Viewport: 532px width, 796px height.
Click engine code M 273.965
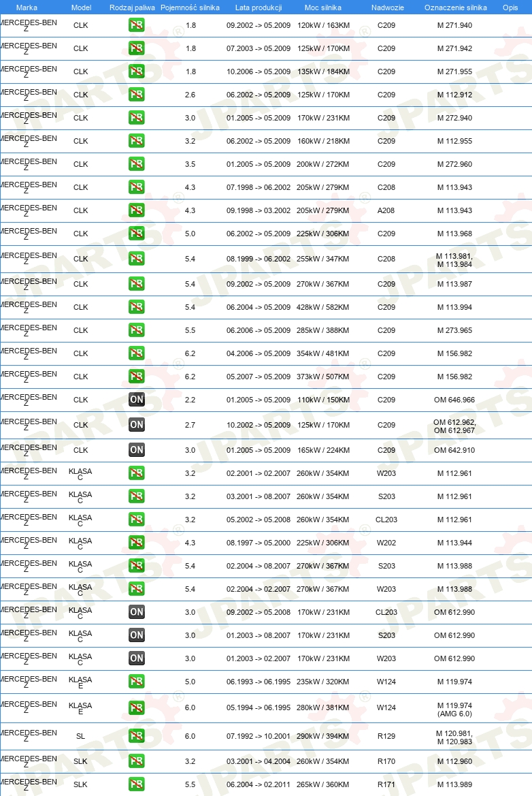point(455,330)
